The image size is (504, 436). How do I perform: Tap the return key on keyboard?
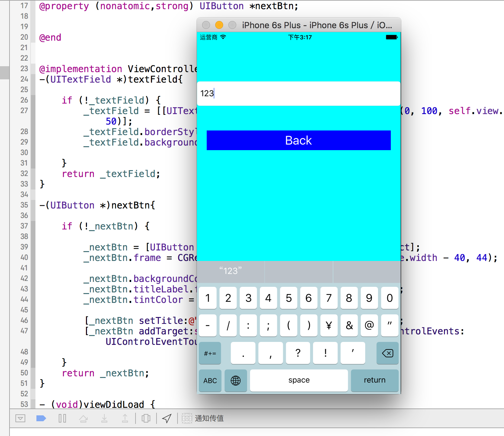pos(375,381)
